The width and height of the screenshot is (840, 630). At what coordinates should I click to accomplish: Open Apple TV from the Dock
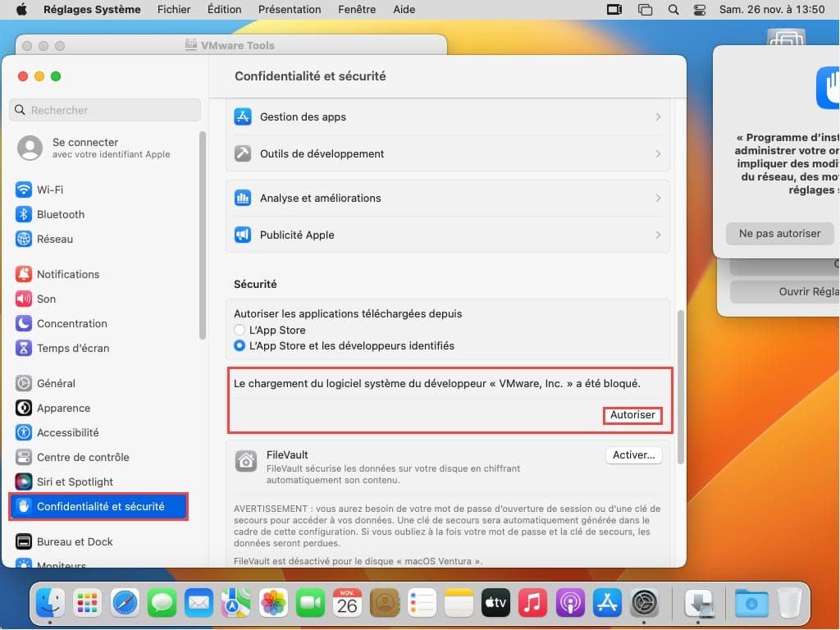point(495,603)
